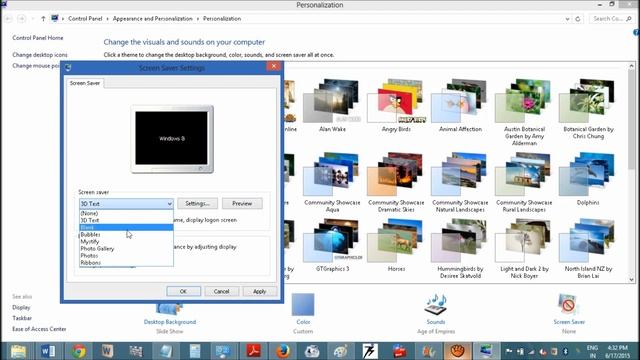Select the GTGraphics 3 theme

point(332,245)
